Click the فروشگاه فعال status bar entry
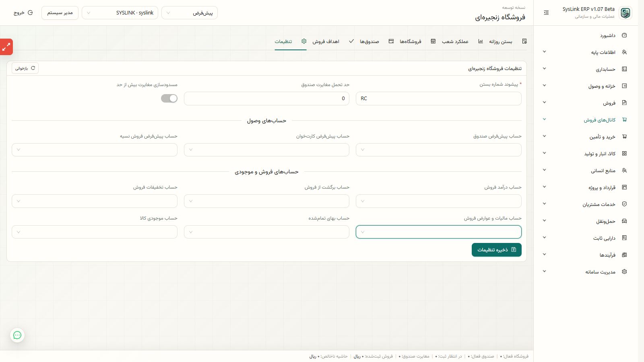This screenshot has width=644, height=362. click(515, 356)
